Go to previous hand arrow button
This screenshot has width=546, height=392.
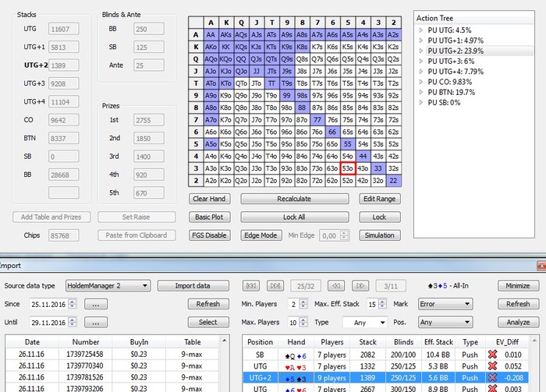click(336, 285)
